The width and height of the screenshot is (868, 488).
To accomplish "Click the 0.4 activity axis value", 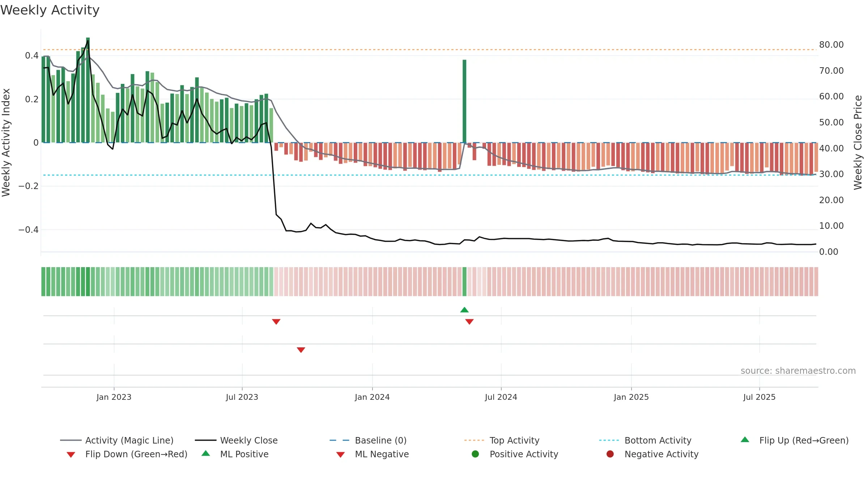I will pos(31,56).
